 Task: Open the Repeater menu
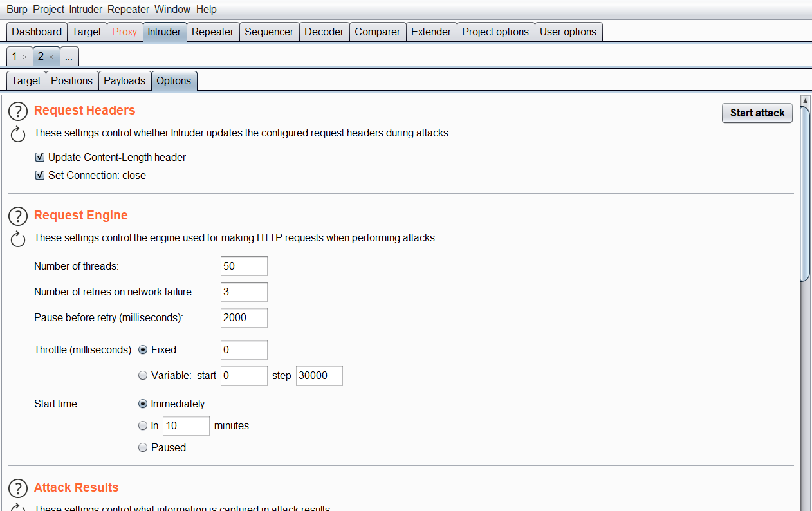(128, 9)
